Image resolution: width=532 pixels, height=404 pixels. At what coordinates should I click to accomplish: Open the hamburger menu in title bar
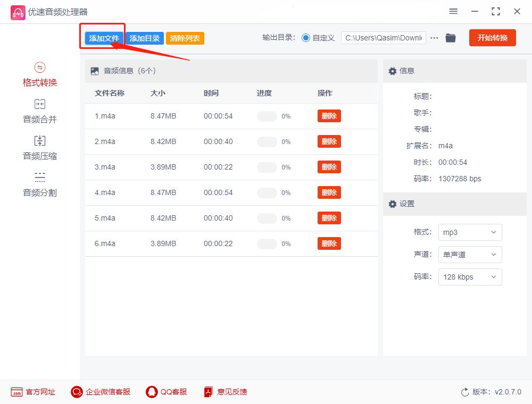(x=453, y=11)
